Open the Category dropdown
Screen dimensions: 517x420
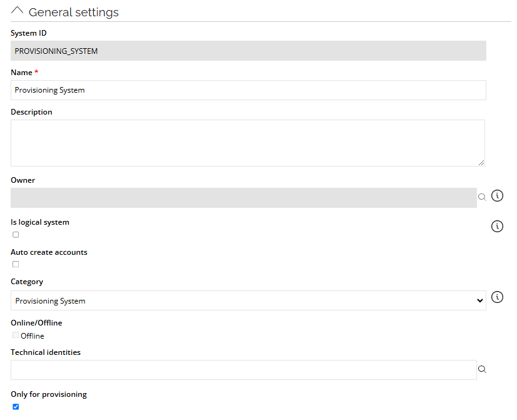click(248, 300)
